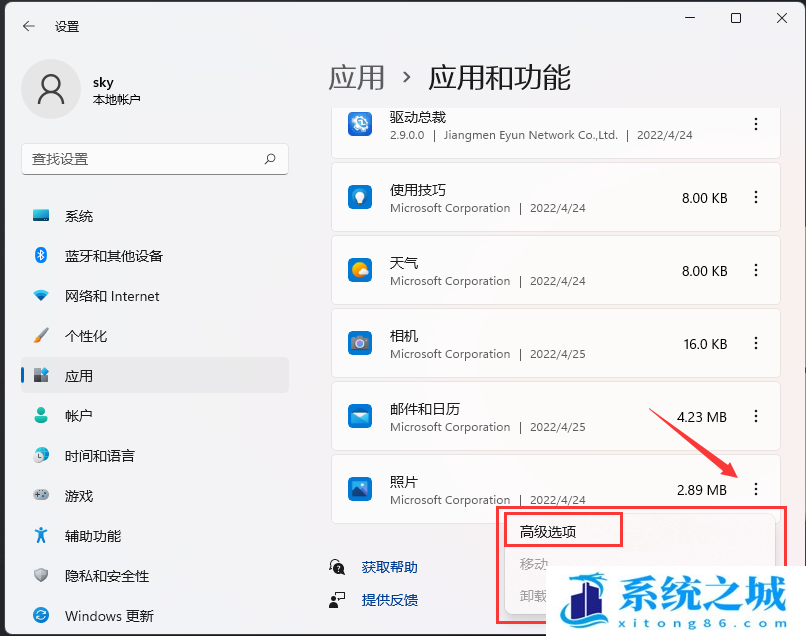806x636 pixels.
Task: Click the 邮件和日历 size 4.23 MB
Action: [x=701, y=417]
